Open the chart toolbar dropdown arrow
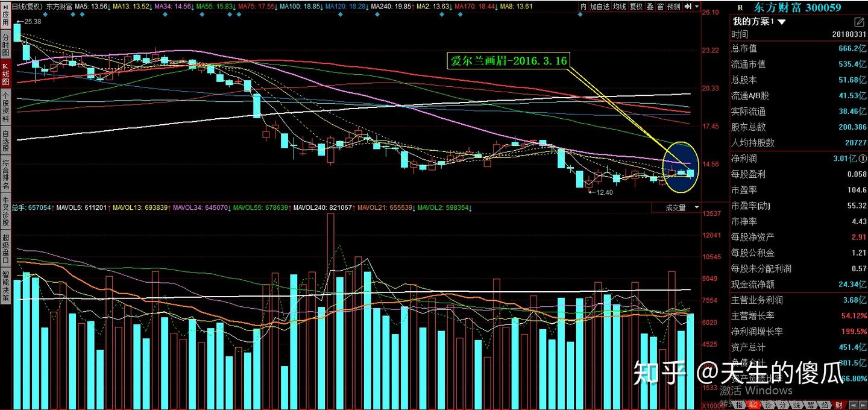This screenshot has height=410, width=868. [697, 6]
